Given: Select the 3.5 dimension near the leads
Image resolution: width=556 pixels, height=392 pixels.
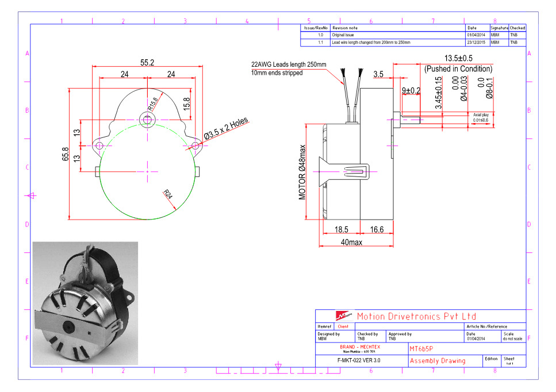Looking at the screenshot, I should coord(378,74).
